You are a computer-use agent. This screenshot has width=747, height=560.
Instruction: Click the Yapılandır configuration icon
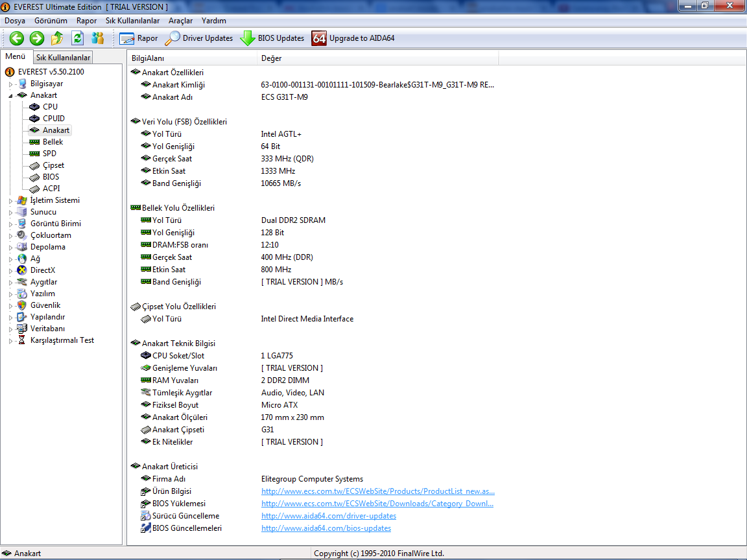coord(22,317)
